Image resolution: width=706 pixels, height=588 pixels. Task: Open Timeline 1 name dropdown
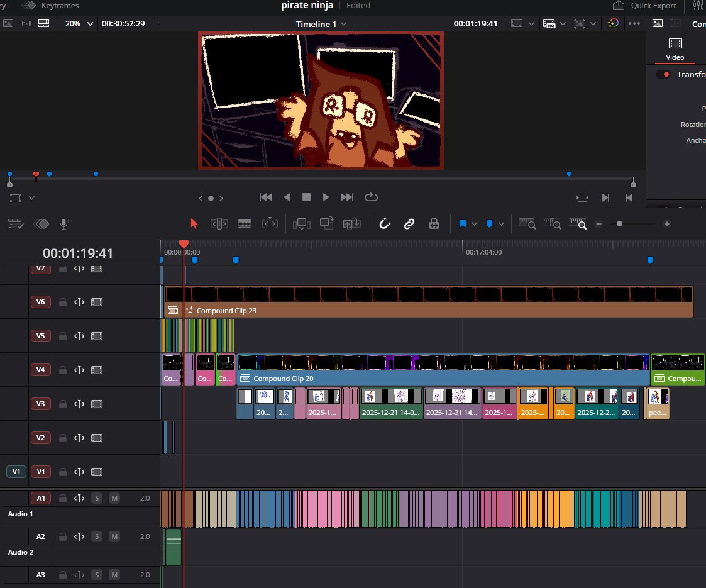click(x=343, y=24)
